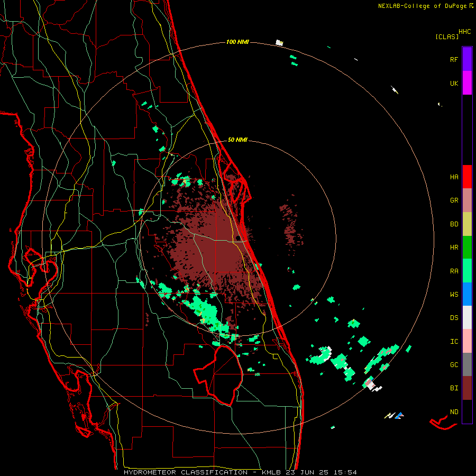The image size is (476, 476).
Task: Click the 'NEXLAB-College of DuPage' credit text
Action: click(422, 6)
